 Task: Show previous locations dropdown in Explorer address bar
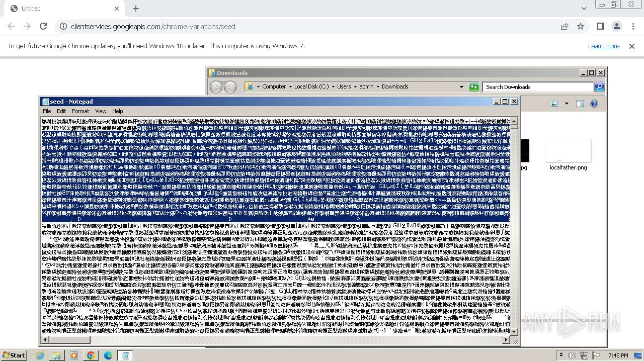(x=461, y=86)
